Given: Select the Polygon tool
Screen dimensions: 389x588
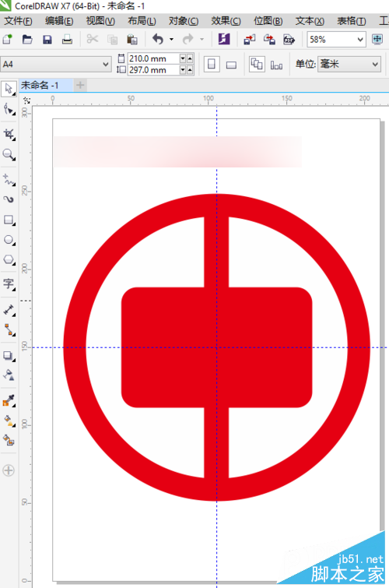Looking at the screenshot, I should 9,259.
